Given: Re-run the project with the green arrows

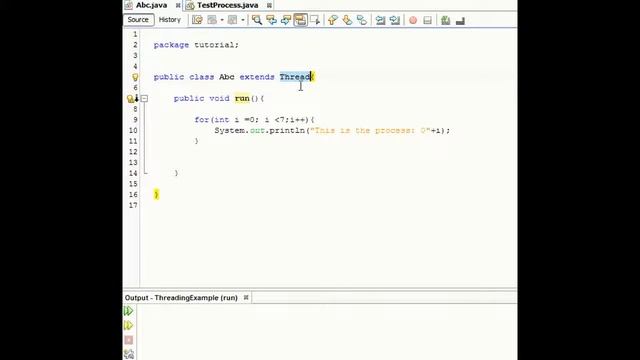Looking at the screenshot, I should tap(129, 311).
